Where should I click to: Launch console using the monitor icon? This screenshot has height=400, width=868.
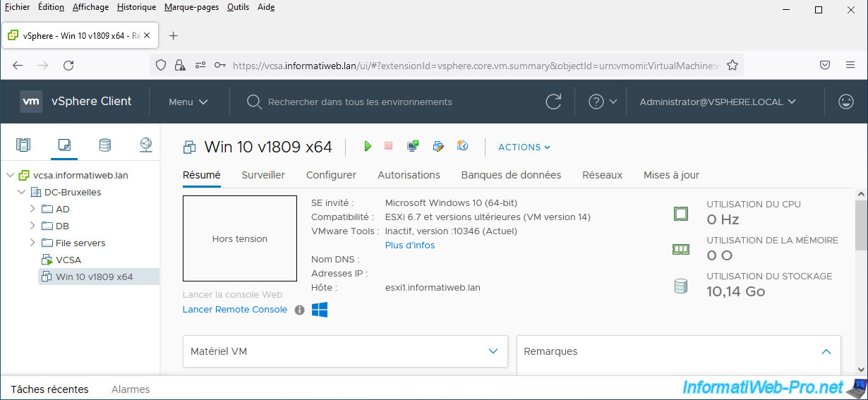pyautogui.click(x=413, y=146)
